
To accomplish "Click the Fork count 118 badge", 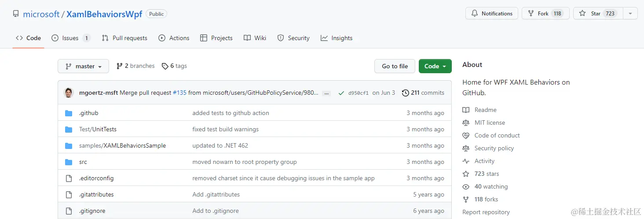I will coord(557,14).
